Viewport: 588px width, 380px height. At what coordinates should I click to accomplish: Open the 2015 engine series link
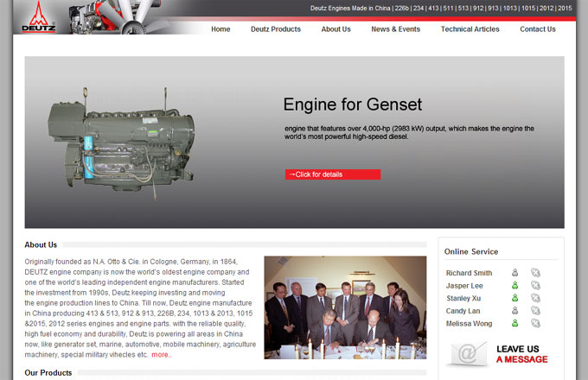(x=565, y=9)
